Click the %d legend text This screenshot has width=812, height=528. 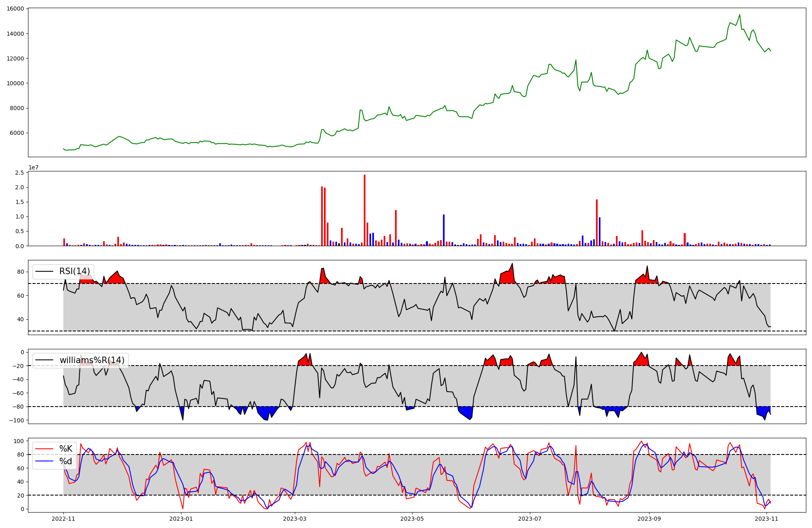(66, 461)
